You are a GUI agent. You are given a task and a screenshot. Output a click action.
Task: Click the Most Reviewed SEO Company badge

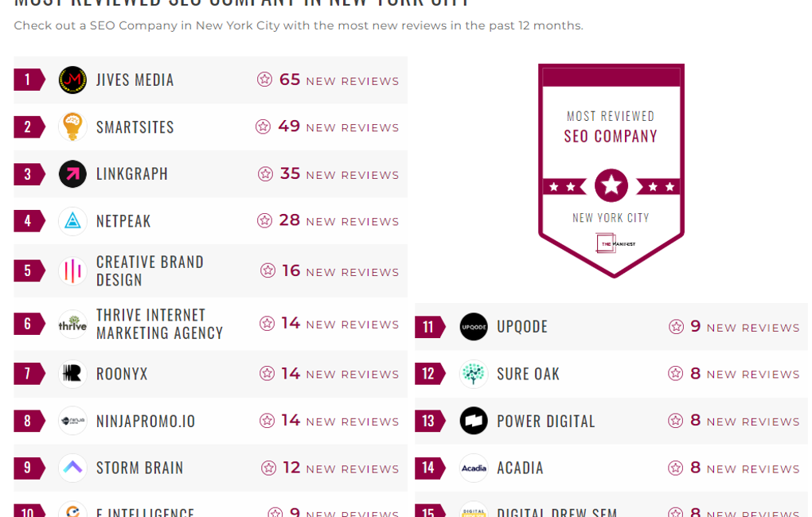[611, 169]
